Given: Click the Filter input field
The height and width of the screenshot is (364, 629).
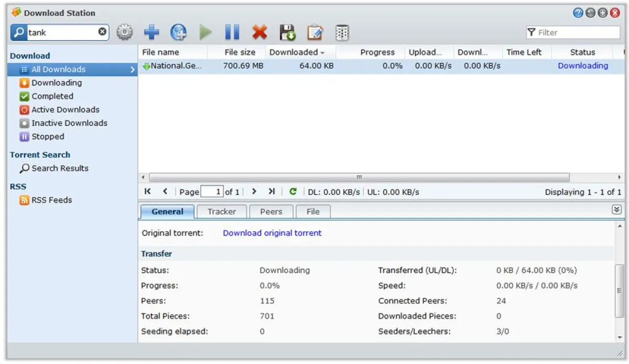Looking at the screenshot, I should pos(578,32).
